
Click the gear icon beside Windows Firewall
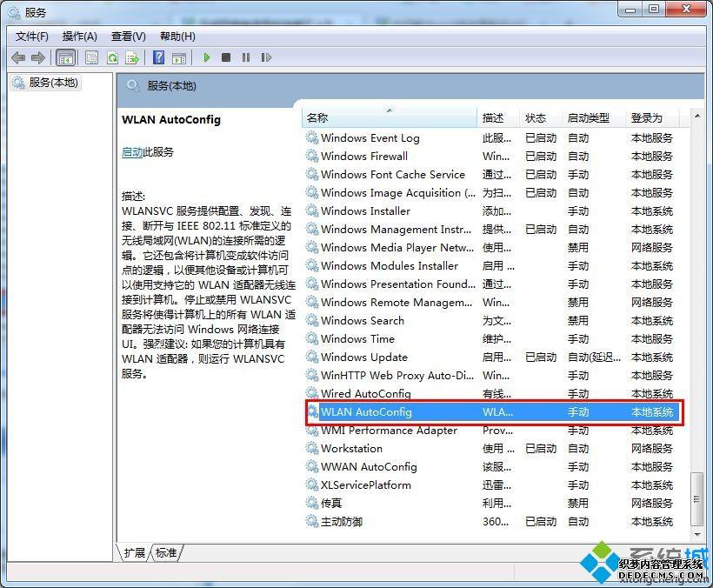(x=312, y=156)
